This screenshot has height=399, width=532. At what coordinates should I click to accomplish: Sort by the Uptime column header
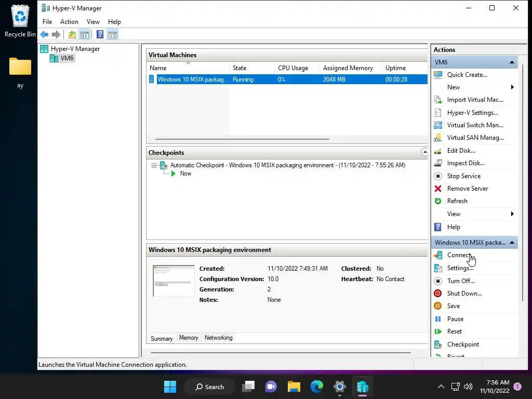pos(405,68)
